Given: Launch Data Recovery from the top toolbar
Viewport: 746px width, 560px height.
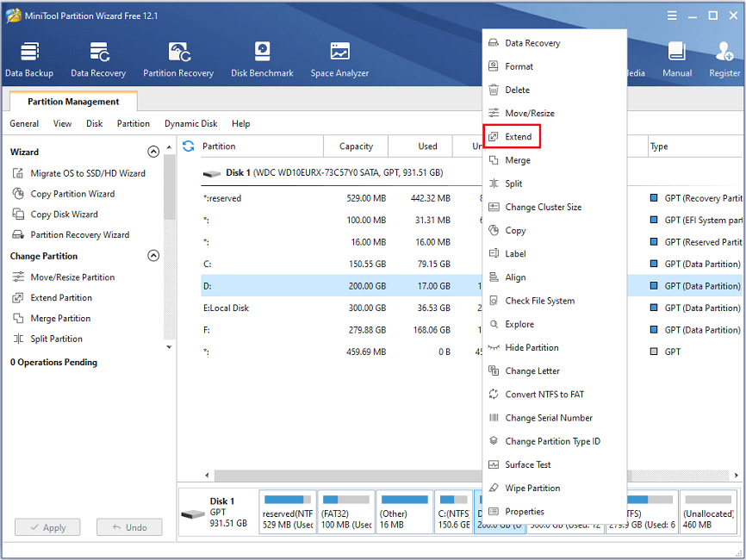Looking at the screenshot, I should point(98,59).
